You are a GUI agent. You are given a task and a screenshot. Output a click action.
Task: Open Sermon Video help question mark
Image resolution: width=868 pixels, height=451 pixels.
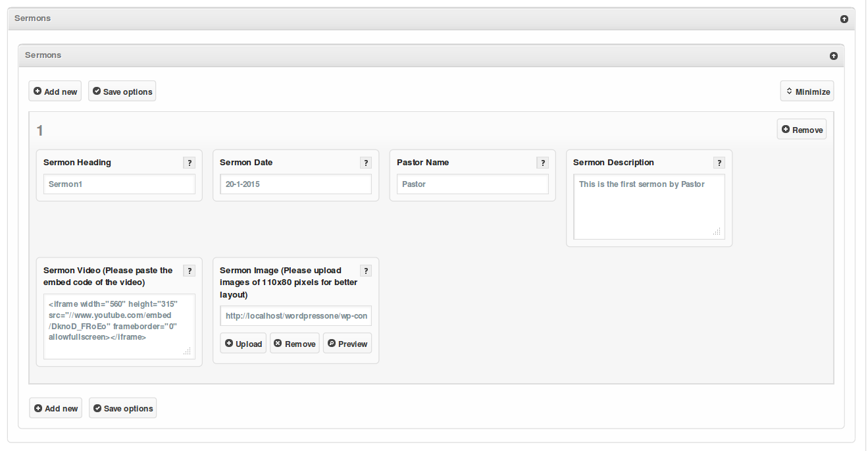[x=189, y=271]
